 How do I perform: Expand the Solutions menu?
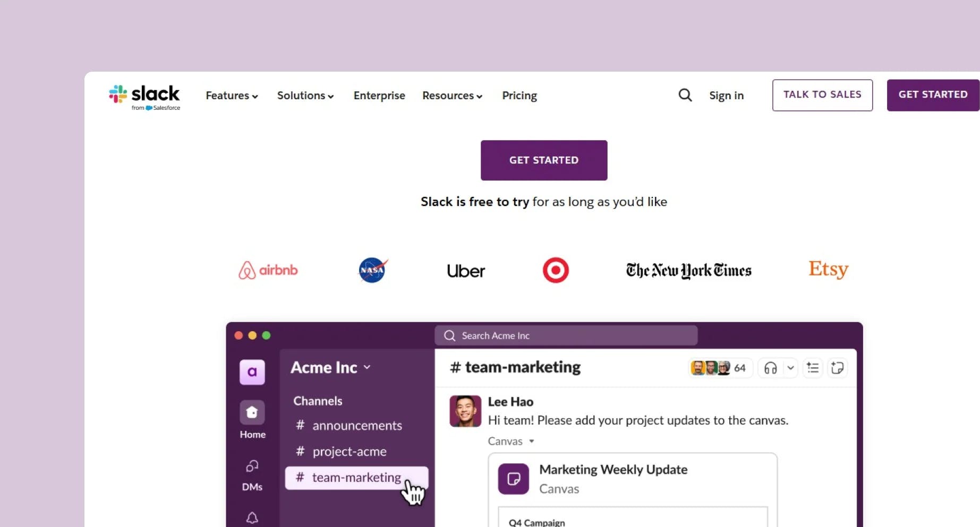click(305, 96)
